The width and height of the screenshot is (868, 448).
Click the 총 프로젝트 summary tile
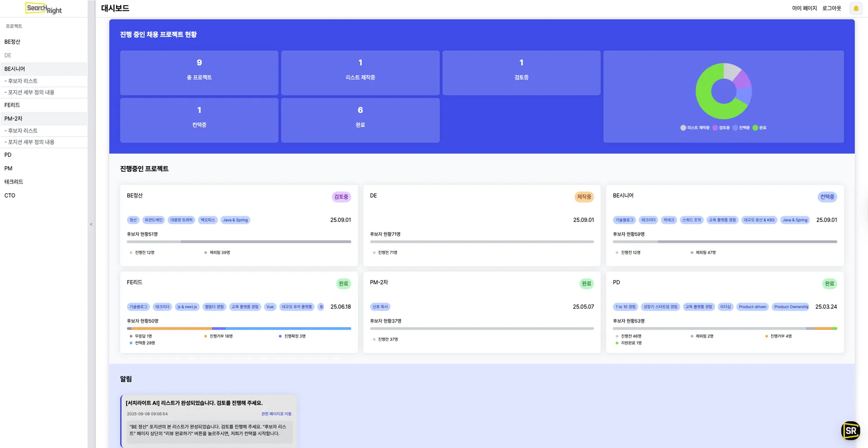pos(199,73)
